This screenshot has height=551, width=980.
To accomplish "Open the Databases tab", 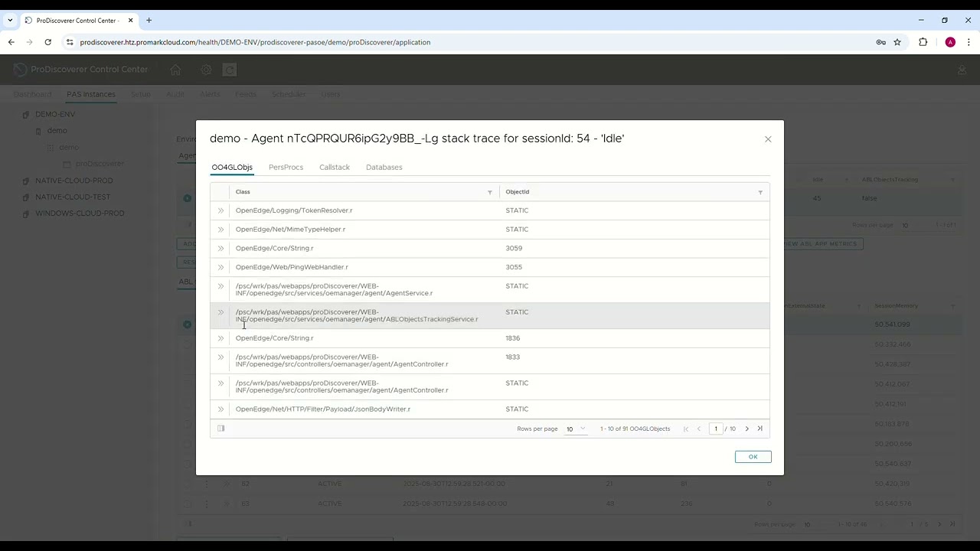I will pos(384,167).
